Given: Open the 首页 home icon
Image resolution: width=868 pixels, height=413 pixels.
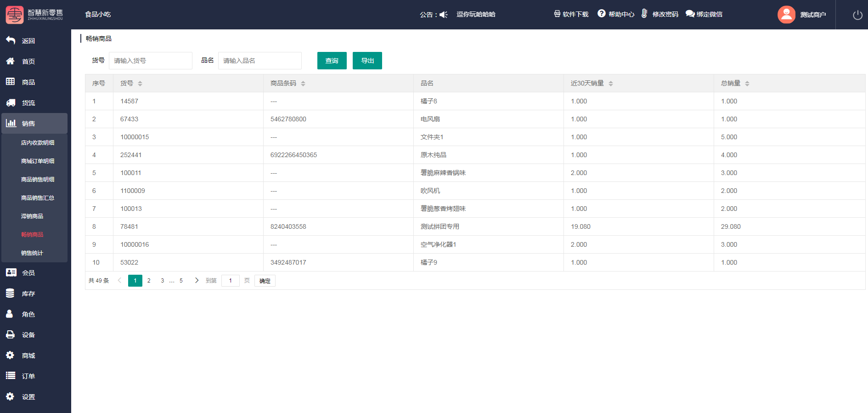Looking at the screenshot, I should (x=10, y=61).
